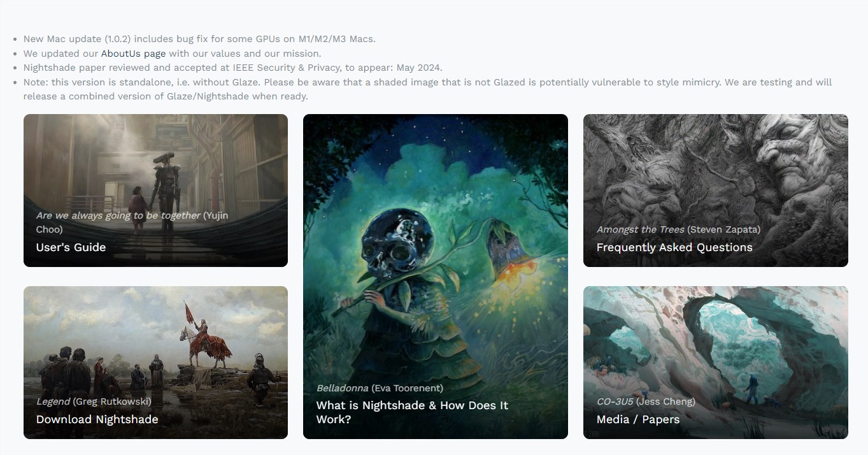Open Frequently Asked Questions
Image resolution: width=868 pixels, height=455 pixels.
tap(674, 247)
